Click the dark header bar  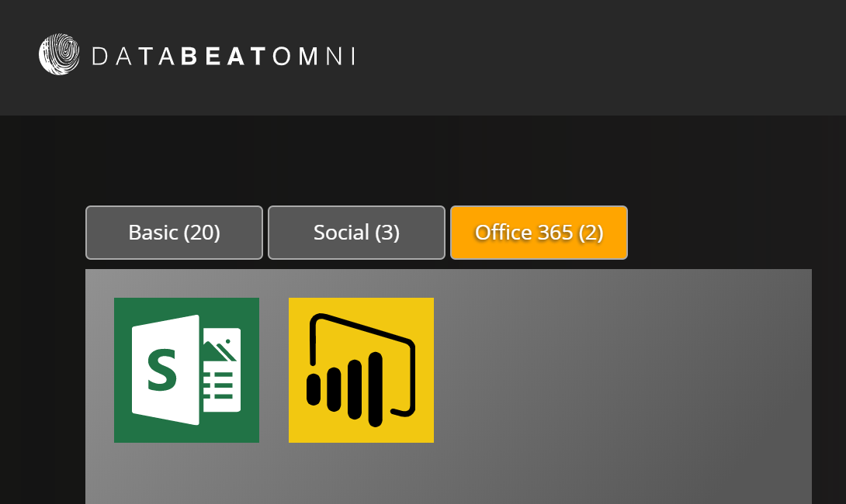[x=543, y=58]
